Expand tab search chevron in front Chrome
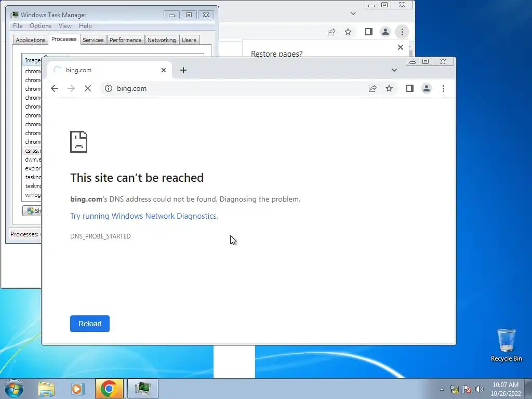532x399 pixels. pyautogui.click(x=394, y=70)
